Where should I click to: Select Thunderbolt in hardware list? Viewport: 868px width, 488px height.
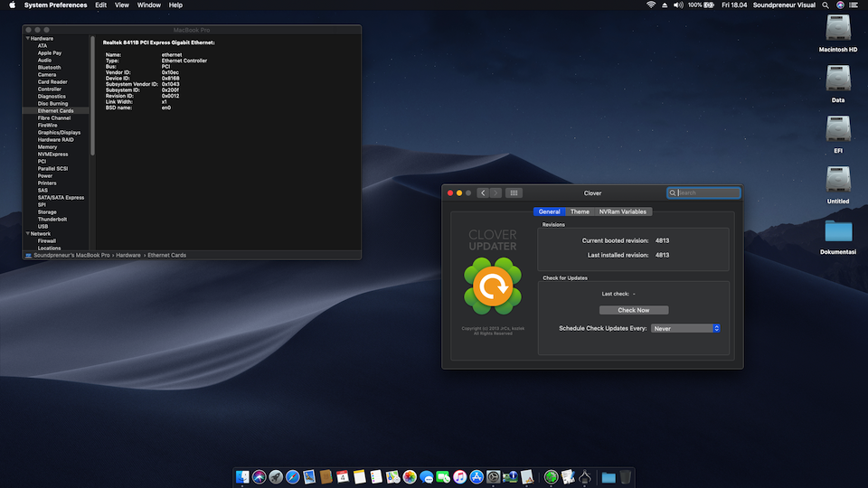(52, 219)
